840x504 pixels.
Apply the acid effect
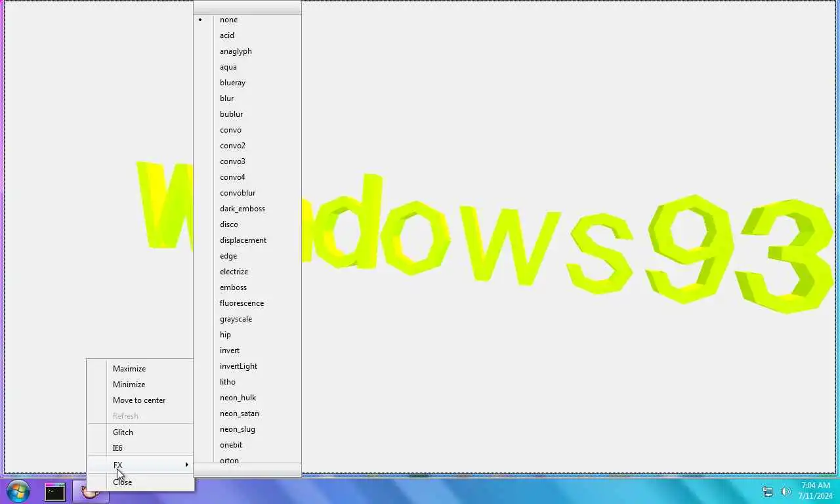pyautogui.click(x=248, y=35)
